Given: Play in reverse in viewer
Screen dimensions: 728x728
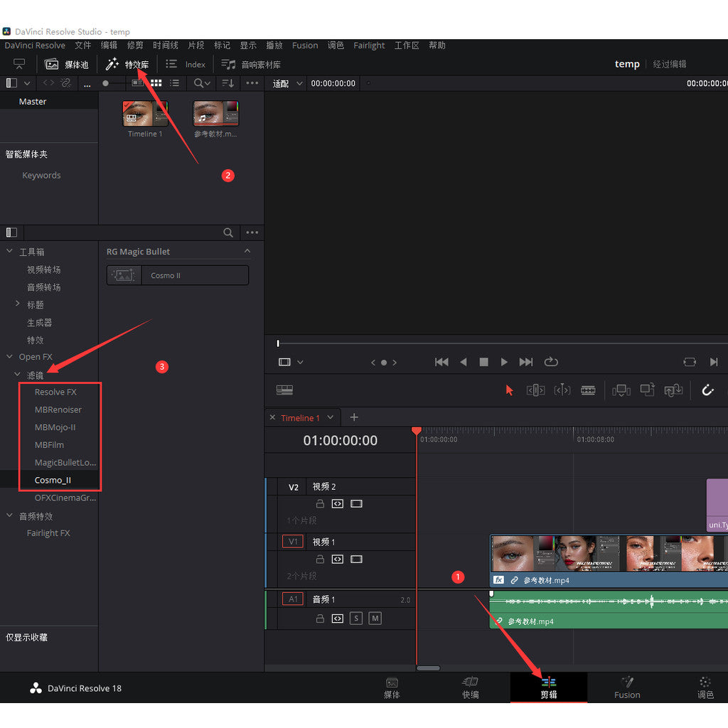Looking at the screenshot, I should tap(463, 362).
